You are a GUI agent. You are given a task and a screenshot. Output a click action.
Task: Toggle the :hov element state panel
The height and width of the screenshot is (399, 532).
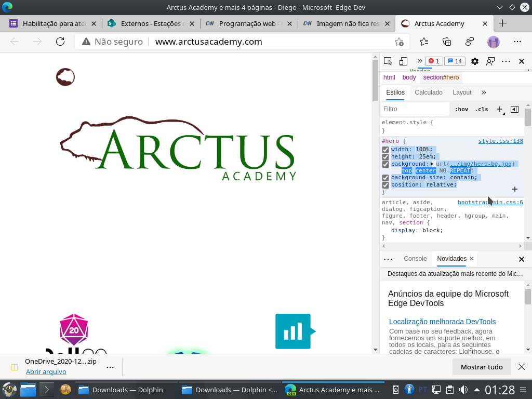(461, 109)
